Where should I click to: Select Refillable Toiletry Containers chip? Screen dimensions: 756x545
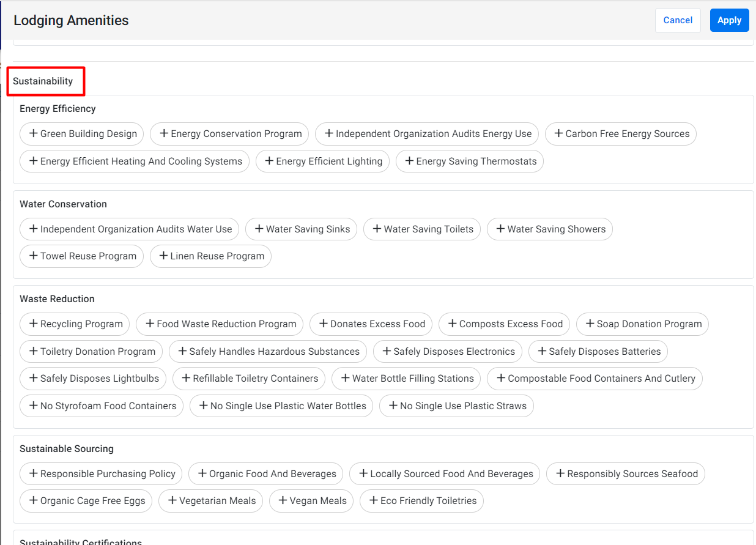(x=249, y=379)
